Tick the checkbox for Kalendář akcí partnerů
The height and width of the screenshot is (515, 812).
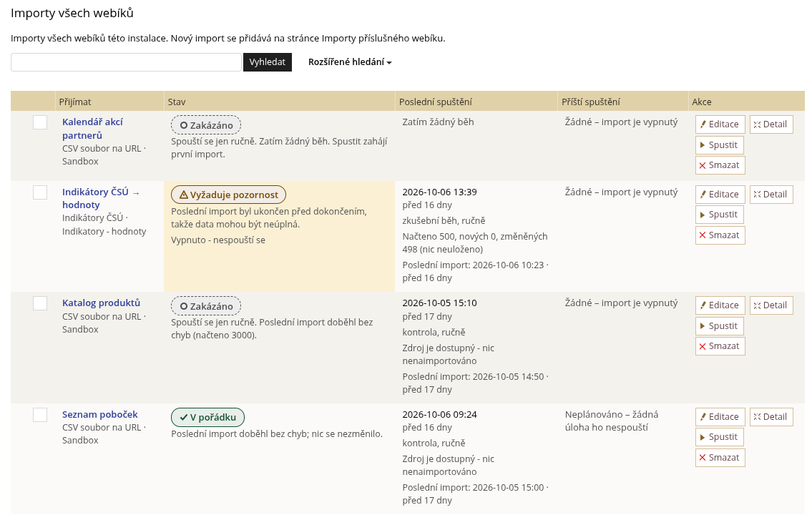(x=40, y=122)
